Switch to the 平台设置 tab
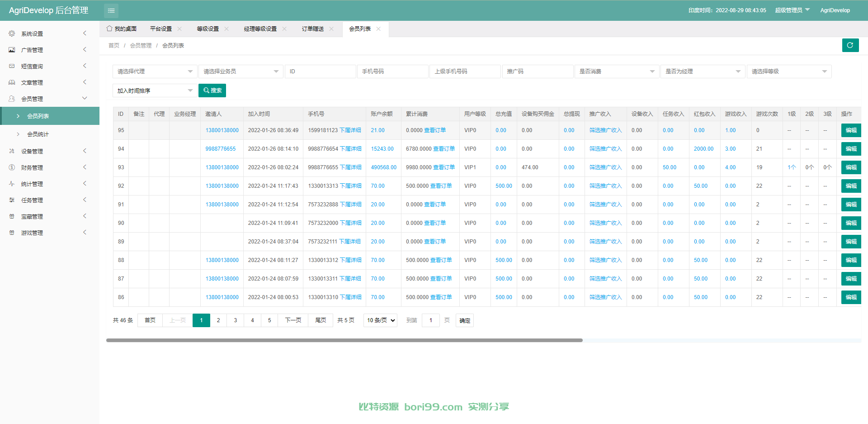 (161, 29)
